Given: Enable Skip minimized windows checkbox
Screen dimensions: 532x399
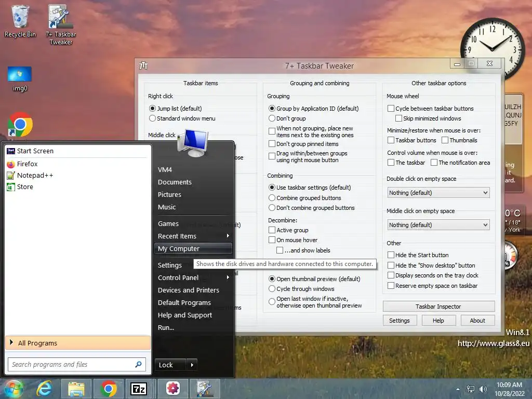Looking at the screenshot, I should coord(398,118).
